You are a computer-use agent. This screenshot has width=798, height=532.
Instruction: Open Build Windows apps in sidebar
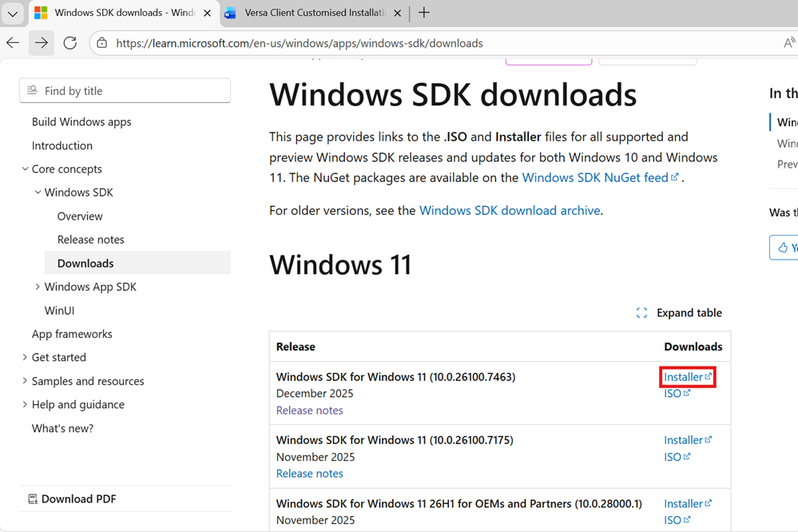(x=81, y=121)
